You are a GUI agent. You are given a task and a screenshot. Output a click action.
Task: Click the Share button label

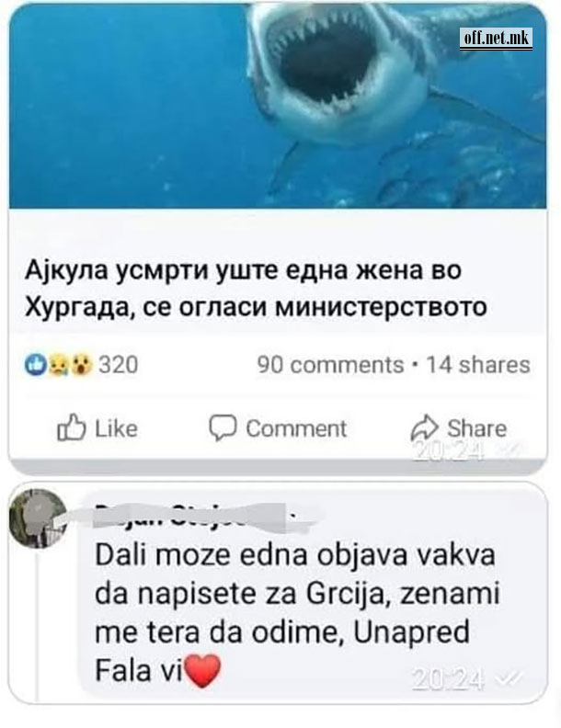click(477, 428)
